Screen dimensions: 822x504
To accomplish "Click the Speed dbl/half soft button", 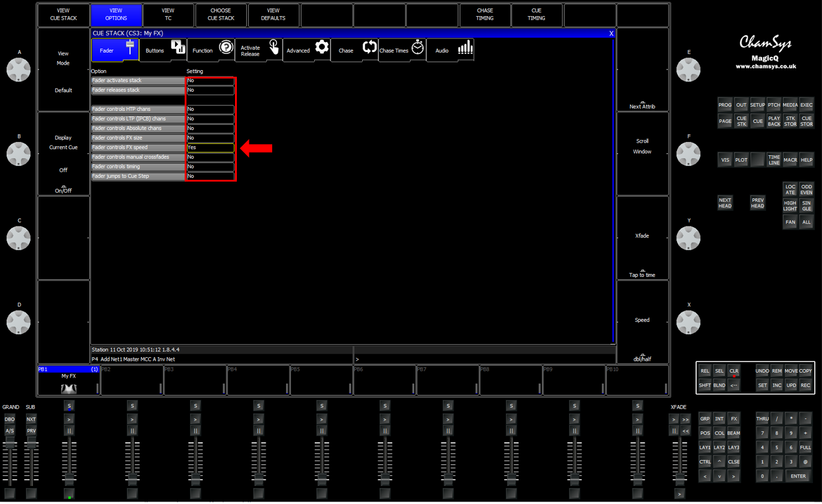I will pos(642,322).
